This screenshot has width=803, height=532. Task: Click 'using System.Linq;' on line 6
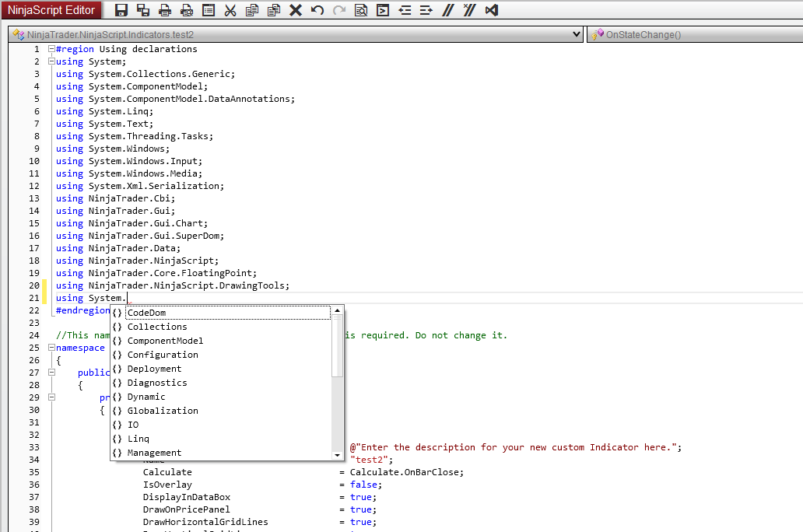(x=104, y=111)
